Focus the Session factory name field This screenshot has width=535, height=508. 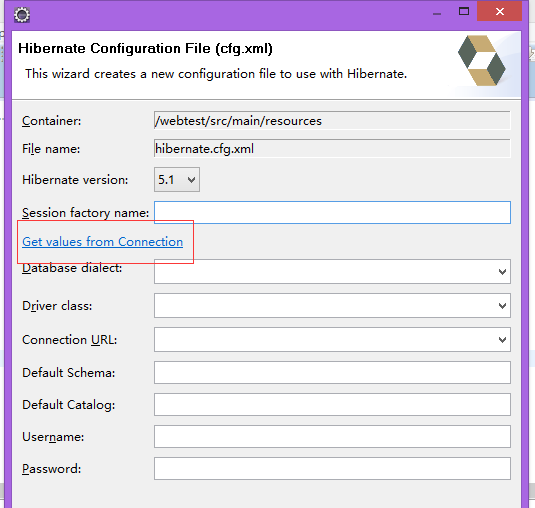tap(332, 213)
